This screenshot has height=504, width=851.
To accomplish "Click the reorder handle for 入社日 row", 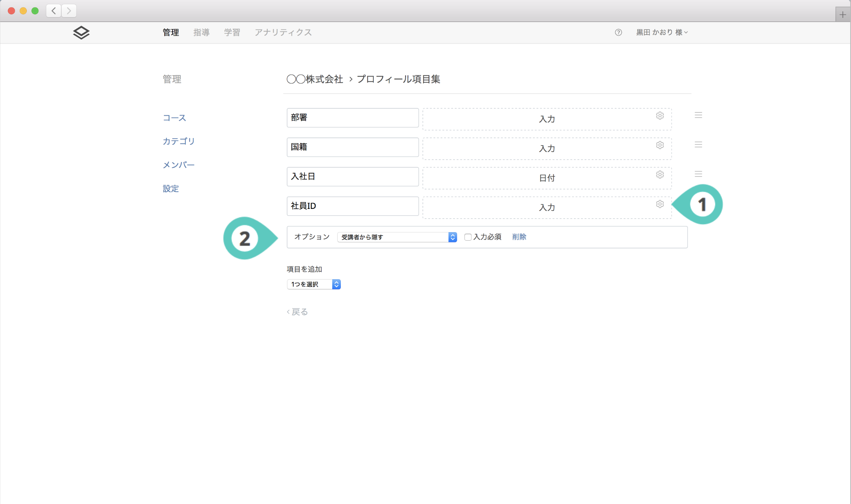I will 698,174.
